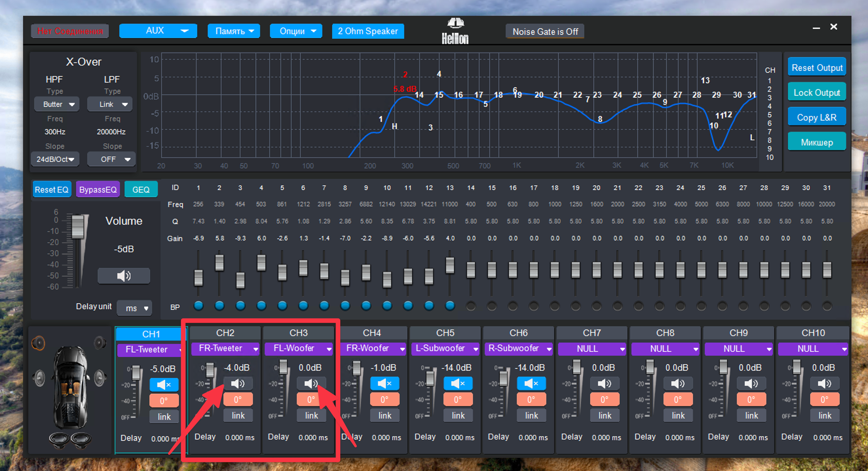The height and width of the screenshot is (471, 868).
Task: Unmute the CH5 L-Subwoofer speaker icon
Action: point(457,383)
